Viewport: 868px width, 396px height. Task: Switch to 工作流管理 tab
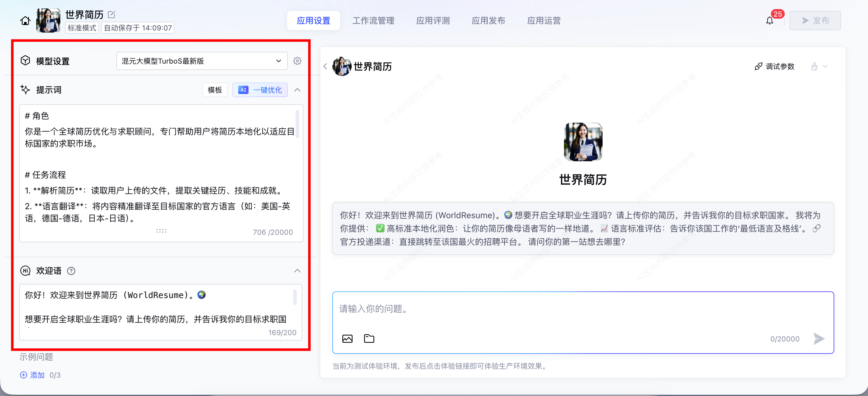tap(373, 21)
